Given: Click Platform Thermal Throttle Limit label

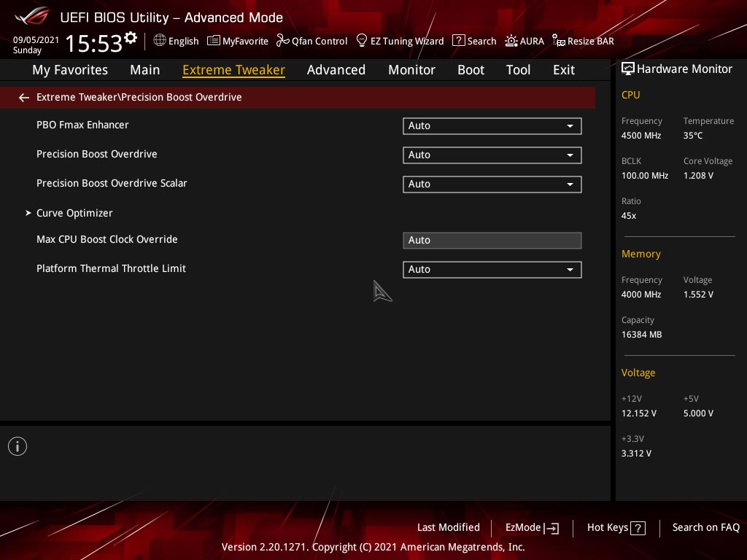Looking at the screenshot, I should [x=111, y=268].
